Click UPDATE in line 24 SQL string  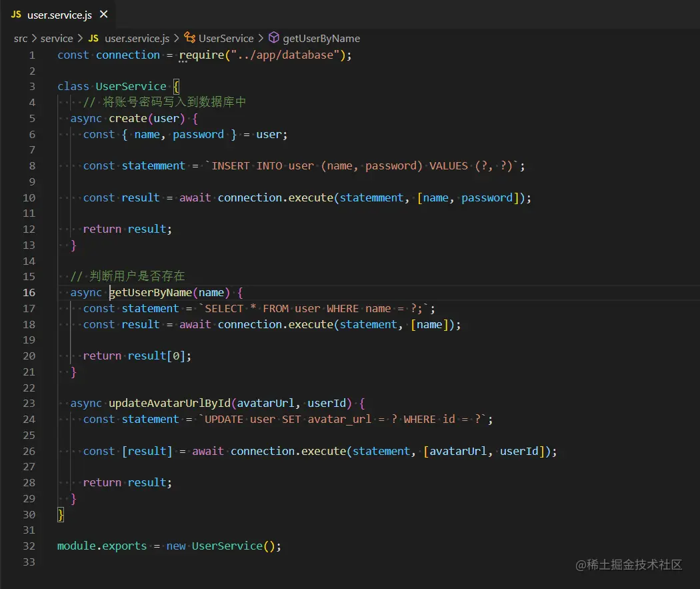coord(224,420)
